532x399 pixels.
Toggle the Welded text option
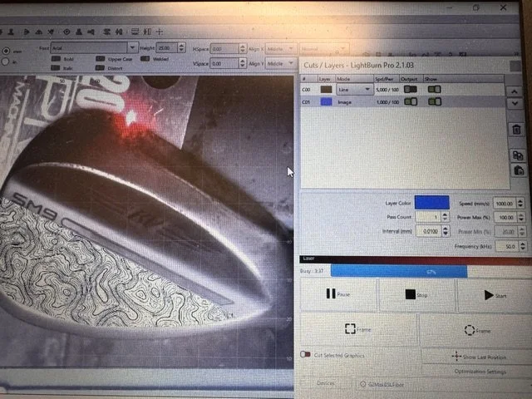(145, 58)
